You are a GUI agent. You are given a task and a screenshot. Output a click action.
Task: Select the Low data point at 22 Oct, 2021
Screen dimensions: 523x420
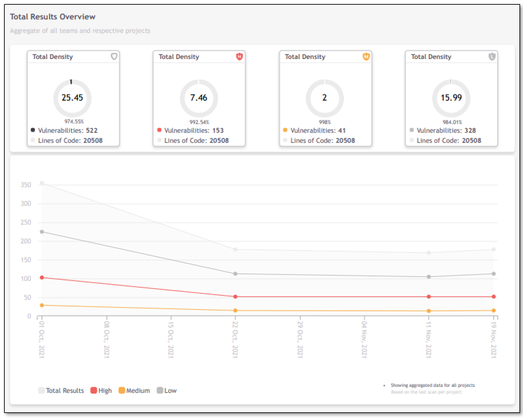click(x=235, y=274)
